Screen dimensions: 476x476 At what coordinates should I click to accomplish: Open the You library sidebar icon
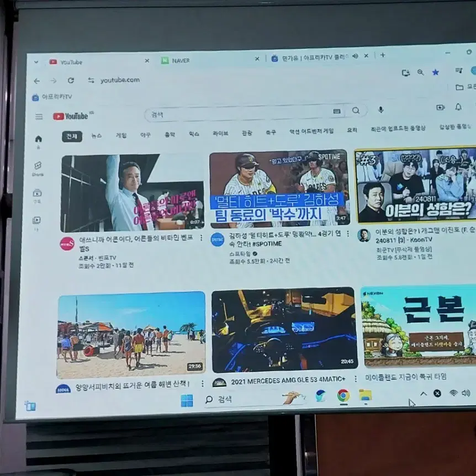click(x=36, y=223)
